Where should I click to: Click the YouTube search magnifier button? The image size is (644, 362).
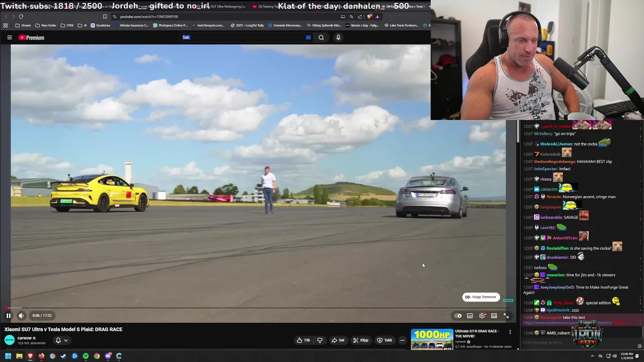(x=321, y=37)
